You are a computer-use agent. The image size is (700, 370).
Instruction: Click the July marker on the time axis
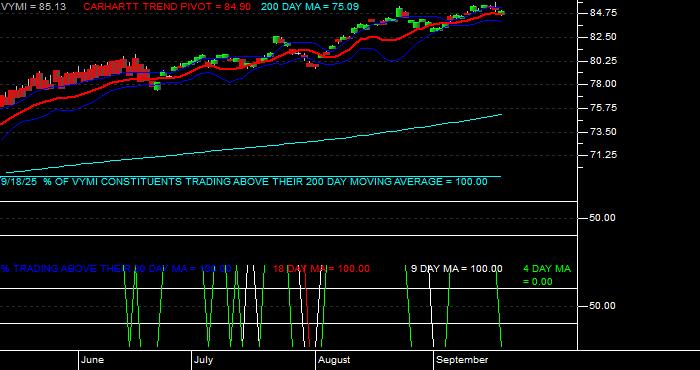point(204,360)
